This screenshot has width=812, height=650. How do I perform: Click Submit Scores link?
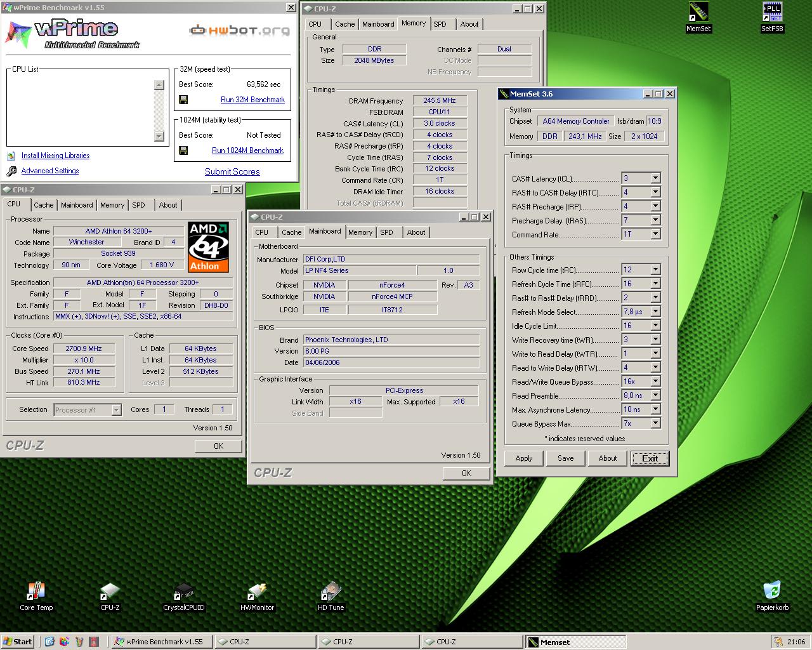pos(232,171)
